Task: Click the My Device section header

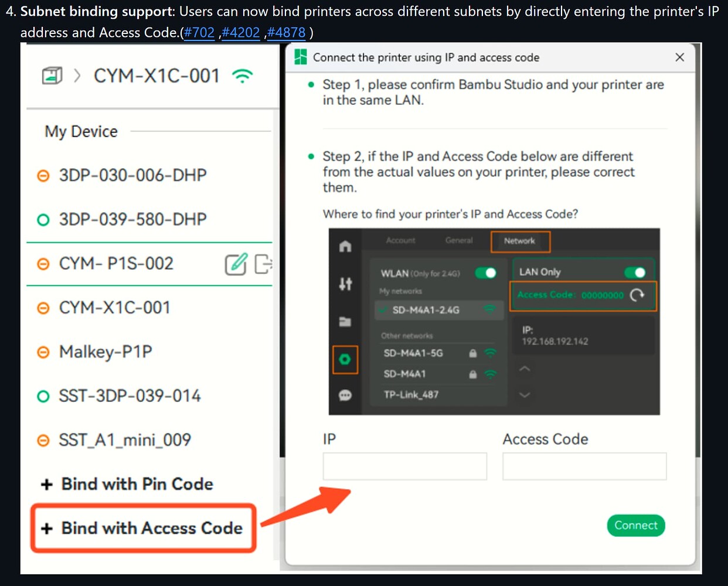Action: (81, 132)
